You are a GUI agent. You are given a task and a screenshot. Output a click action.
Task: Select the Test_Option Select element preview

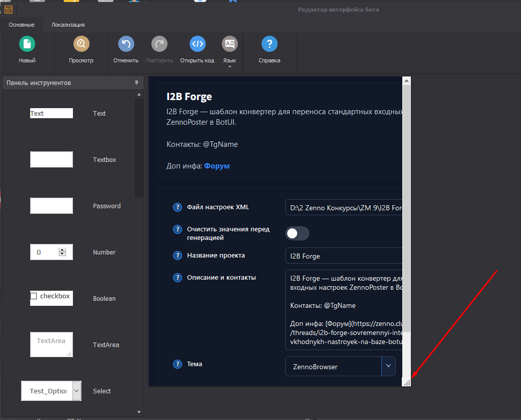[x=51, y=391]
